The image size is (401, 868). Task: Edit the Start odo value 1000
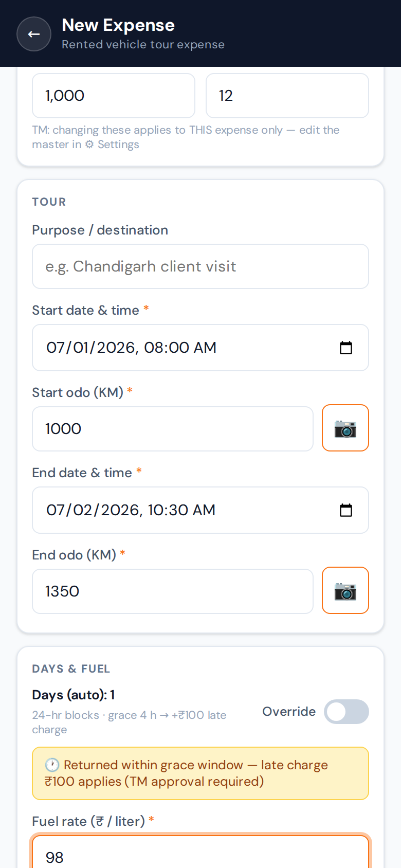click(x=173, y=429)
